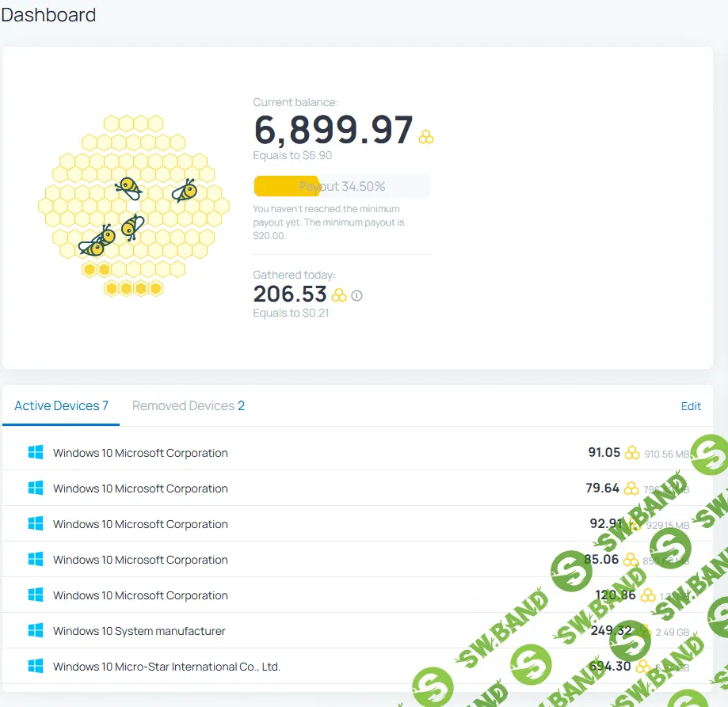Screen dimensions: 728x707
Task: Click Windows icon in the 85.06 device row
Action: [x=36, y=560]
